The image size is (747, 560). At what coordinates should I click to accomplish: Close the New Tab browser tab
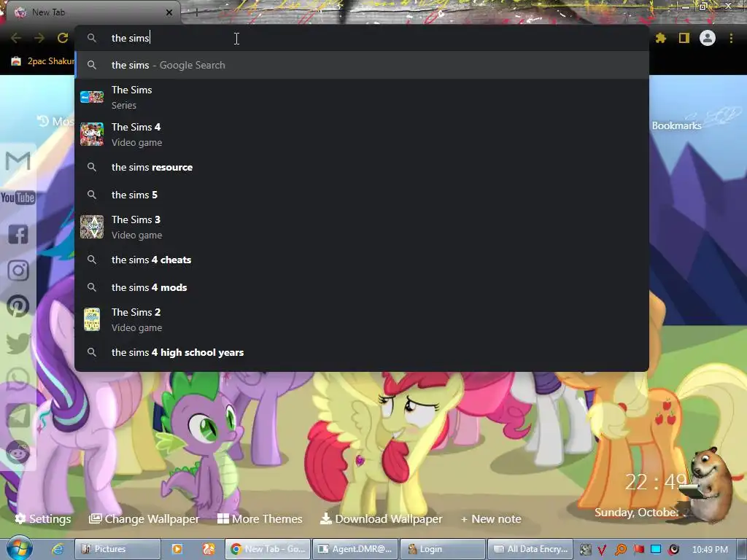tap(169, 12)
